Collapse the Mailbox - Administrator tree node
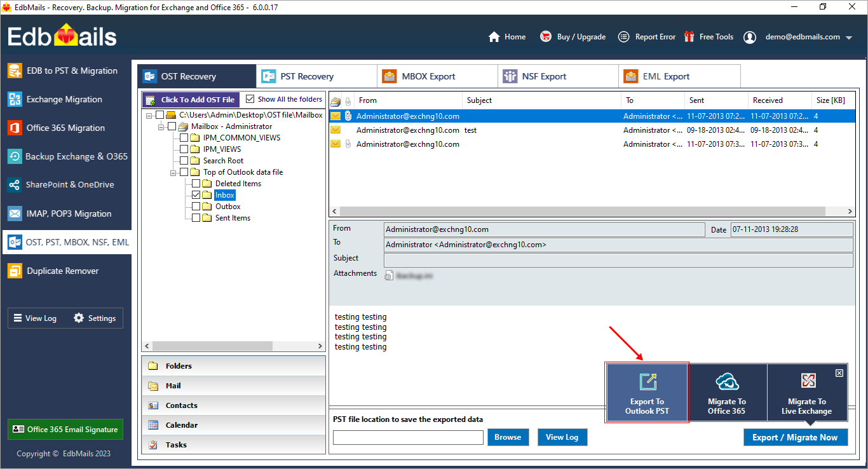This screenshot has height=469, width=868. (161, 127)
